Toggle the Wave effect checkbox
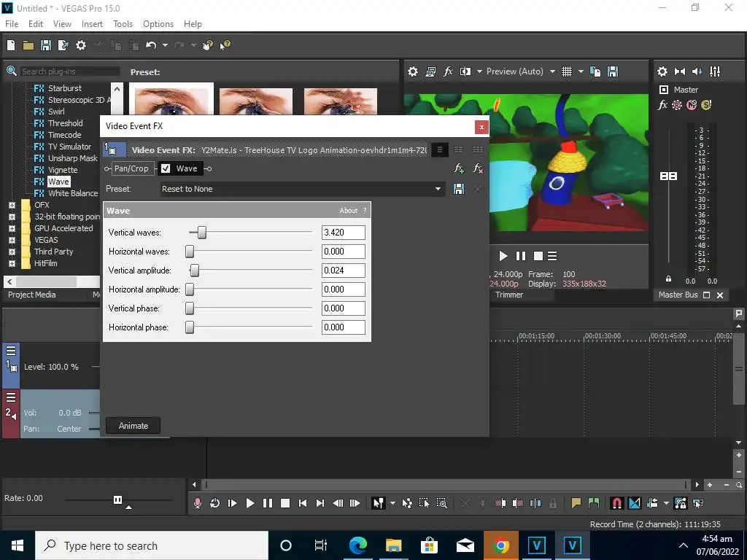747x560 pixels. tap(166, 168)
